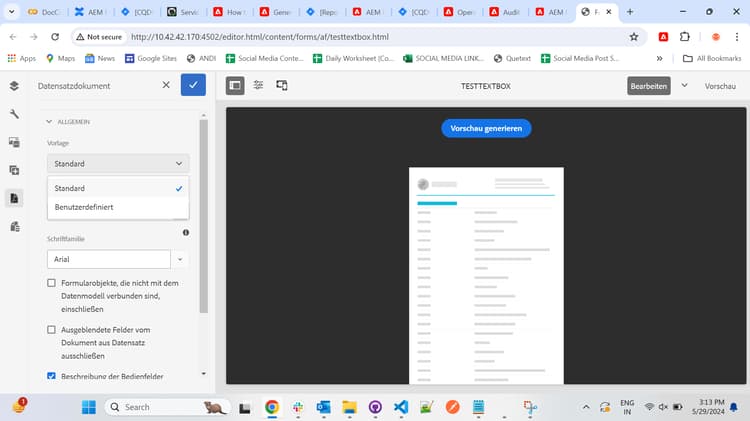Image resolution: width=750 pixels, height=421 pixels.
Task: Switch to the How browser tab
Action: [x=230, y=12]
